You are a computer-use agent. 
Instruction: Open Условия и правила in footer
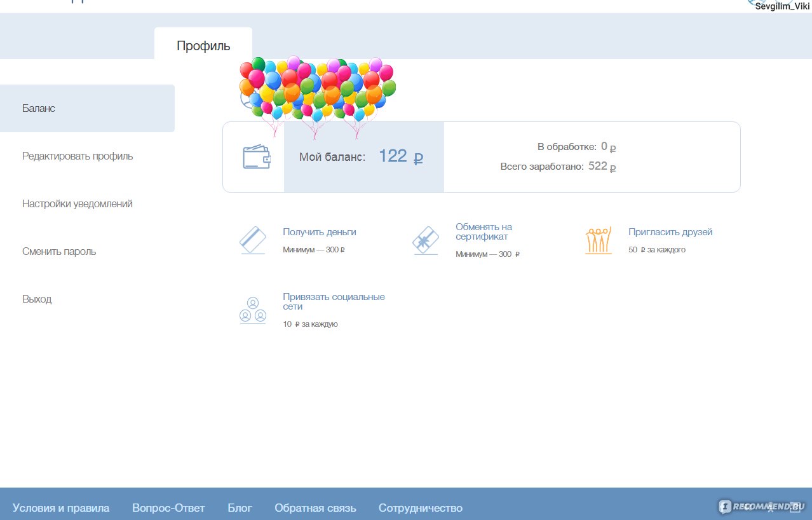coord(61,508)
